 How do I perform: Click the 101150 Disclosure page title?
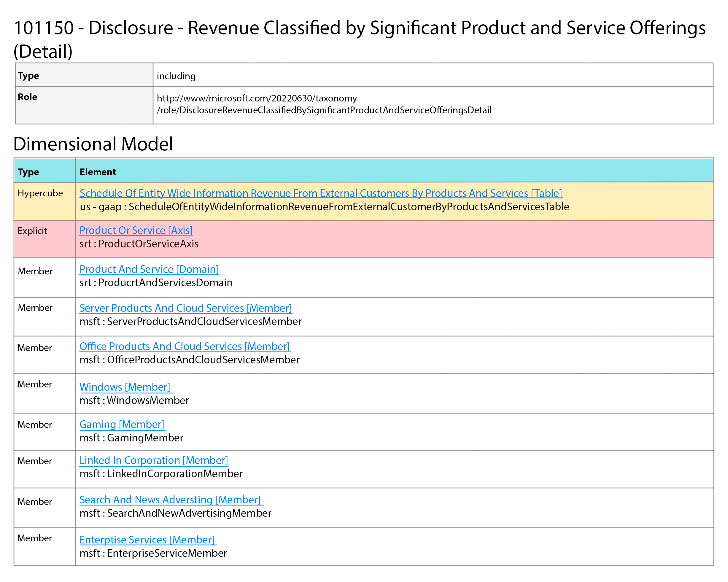360,39
